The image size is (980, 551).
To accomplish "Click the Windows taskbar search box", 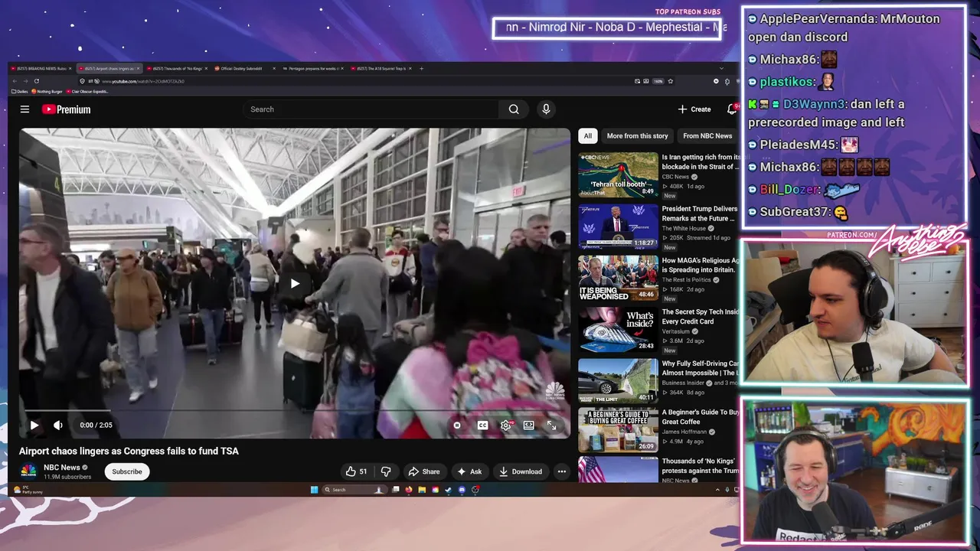I will [x=354, y=490].
